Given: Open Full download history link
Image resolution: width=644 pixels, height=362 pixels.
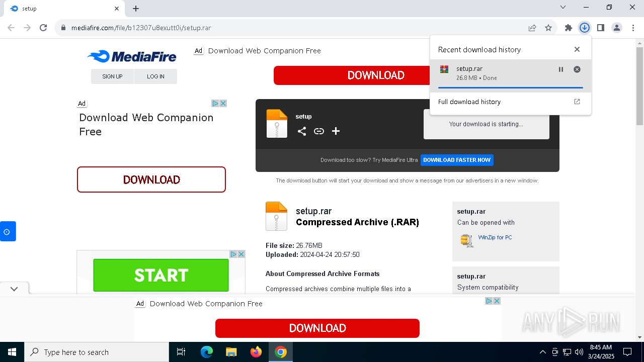Looking at the screenshot, I should 510,102.
